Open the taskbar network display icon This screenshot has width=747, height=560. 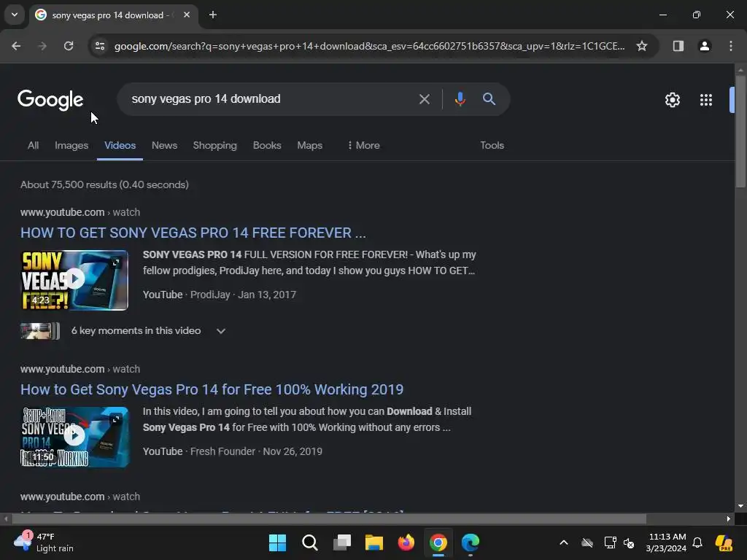coord(610,542)
